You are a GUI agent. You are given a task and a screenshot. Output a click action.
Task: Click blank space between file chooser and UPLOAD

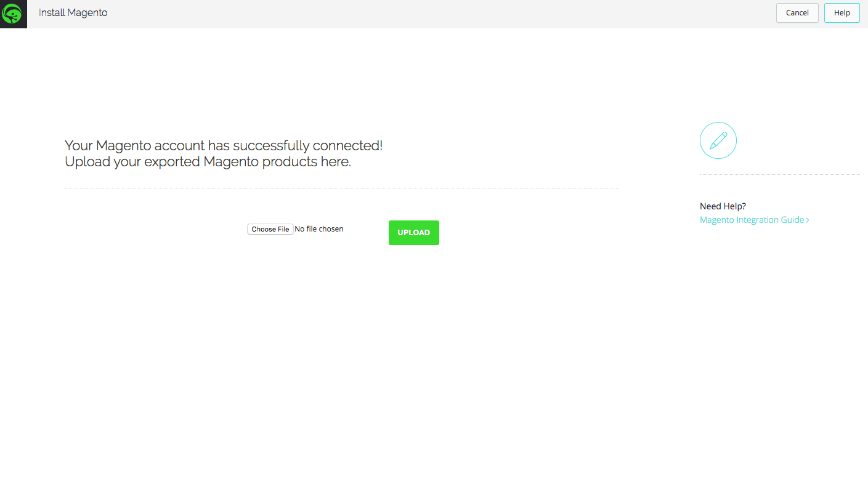pyautogui.click(x=366, y=232)
